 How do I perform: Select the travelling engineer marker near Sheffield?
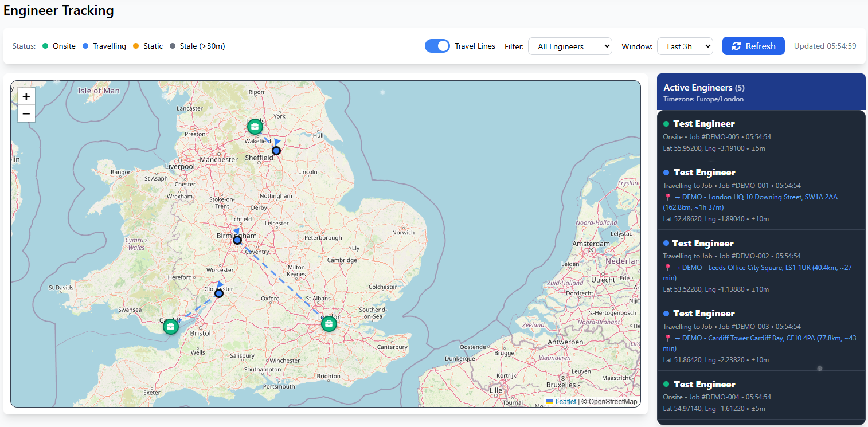(x=276, y=151)
